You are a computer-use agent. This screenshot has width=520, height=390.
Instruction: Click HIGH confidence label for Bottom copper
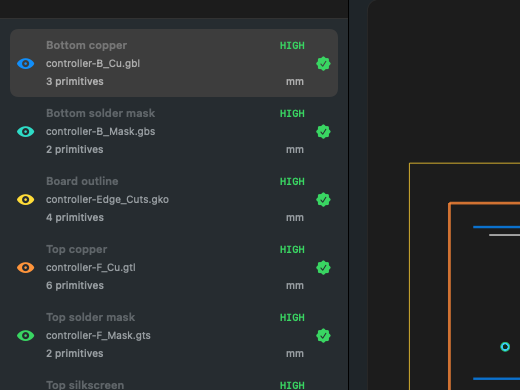coord(292,45)
